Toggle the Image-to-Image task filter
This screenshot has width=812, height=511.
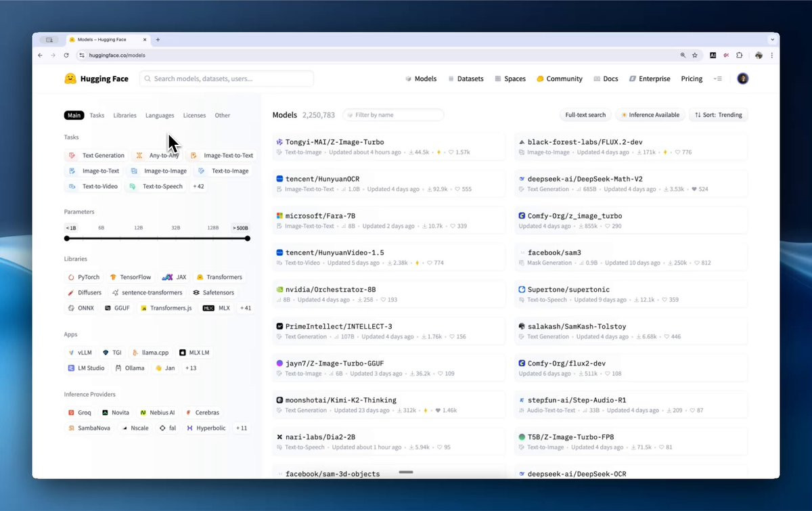pos(158,171)
